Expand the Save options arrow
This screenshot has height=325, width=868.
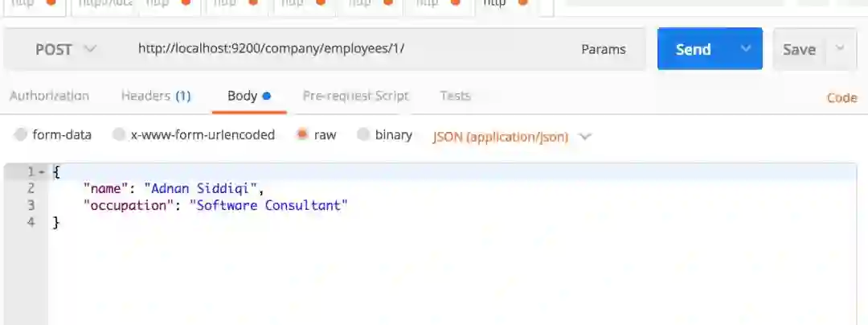(841, 48)
